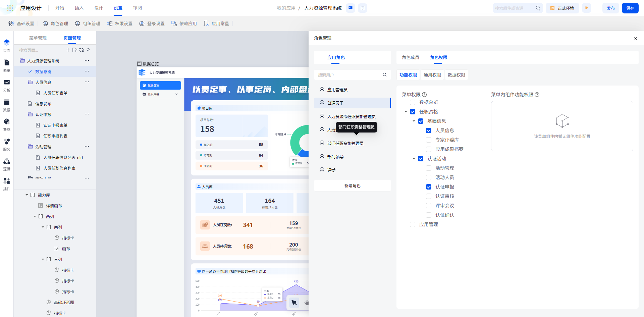Collapse the 认证活动 permission tree node

414,159
